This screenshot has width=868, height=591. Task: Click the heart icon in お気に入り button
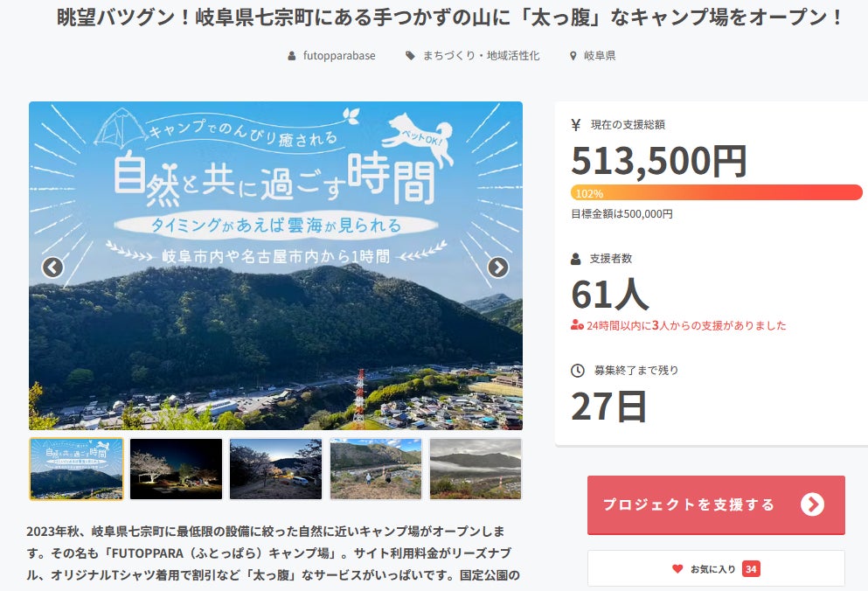pos(677,569)
